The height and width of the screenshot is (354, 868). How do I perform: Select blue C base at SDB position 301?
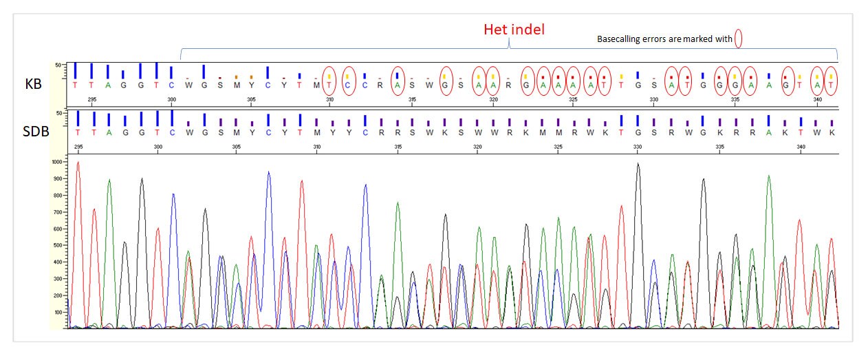172,132
